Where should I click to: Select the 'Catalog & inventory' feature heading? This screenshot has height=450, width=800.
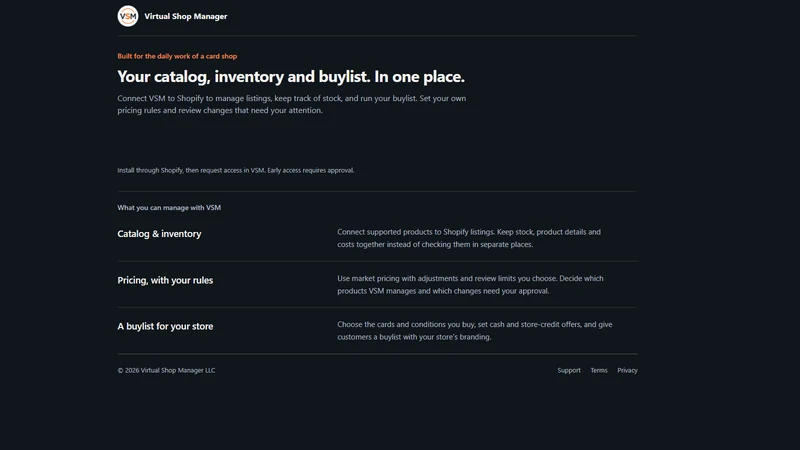[x=159, y=234]
